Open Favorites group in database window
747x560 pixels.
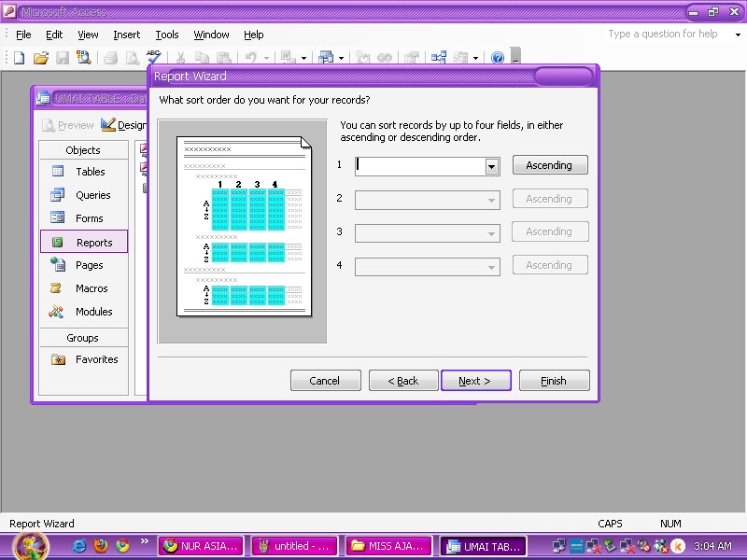[84, 359]
